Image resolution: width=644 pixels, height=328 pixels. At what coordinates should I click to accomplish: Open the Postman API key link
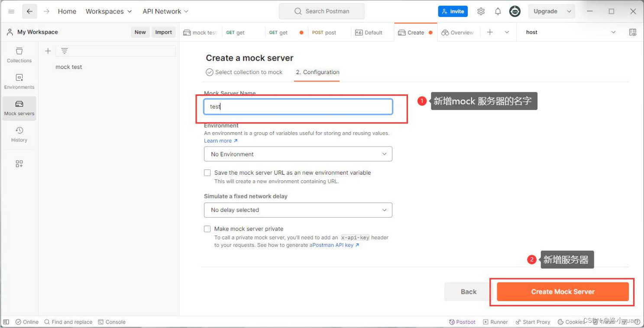[x=336, y=245]
